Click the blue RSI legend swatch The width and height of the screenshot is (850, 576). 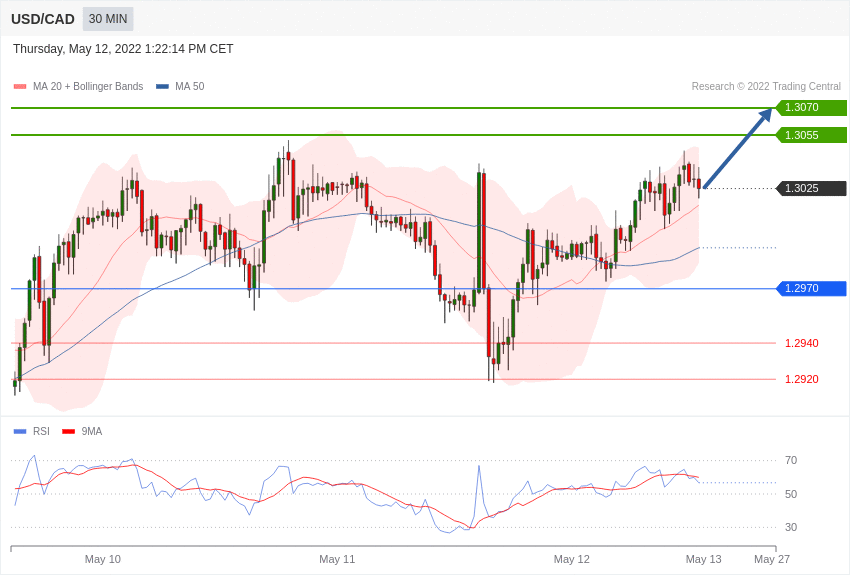click(x=20, y=432)
